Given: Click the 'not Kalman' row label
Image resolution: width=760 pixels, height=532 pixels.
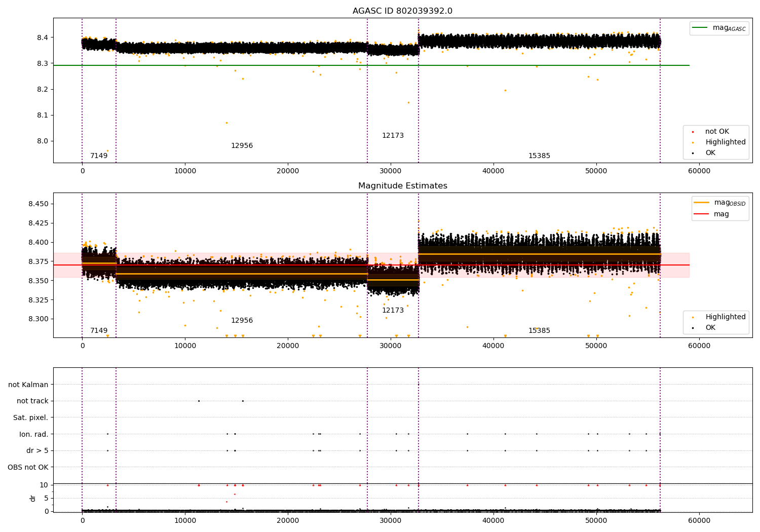Looking at the screenshot, I should (28, 385).
